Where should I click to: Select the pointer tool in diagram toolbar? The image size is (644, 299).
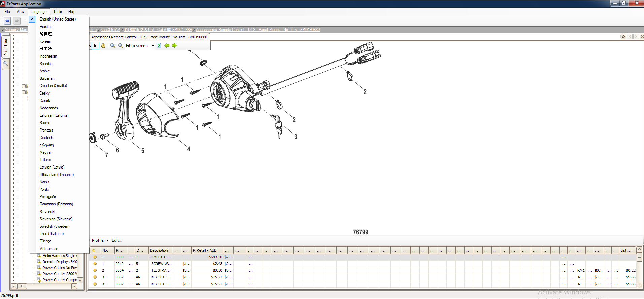pos(95,46)
